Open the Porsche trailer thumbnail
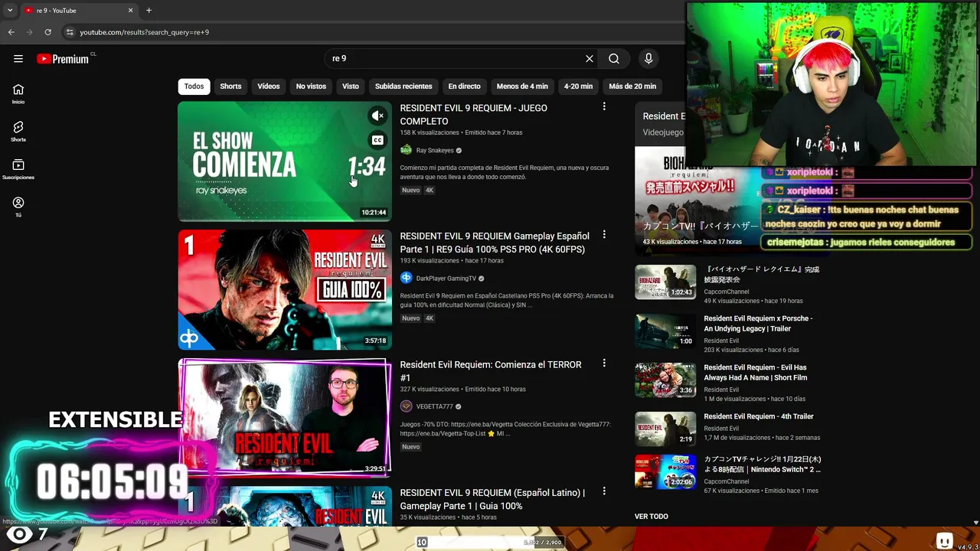Image resolution: width=980 pixels, height=551 pixels. pyautogui.click(x=665, y=331)
